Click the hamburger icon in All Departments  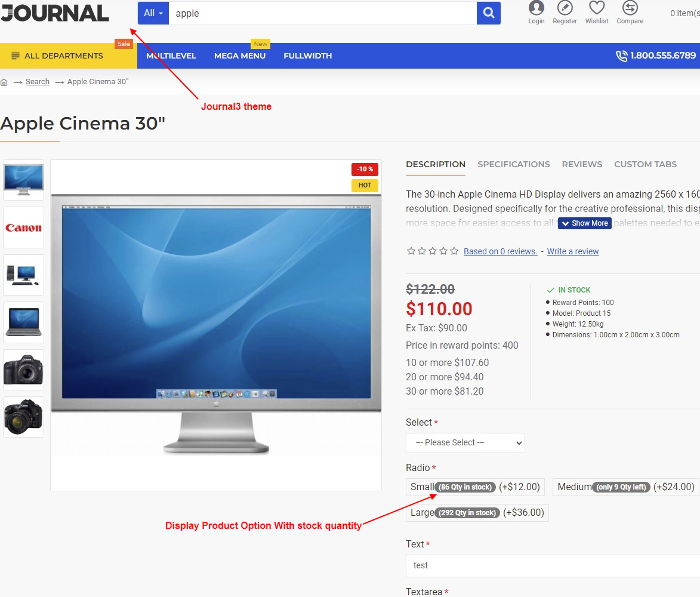click(x=15, y=56)
